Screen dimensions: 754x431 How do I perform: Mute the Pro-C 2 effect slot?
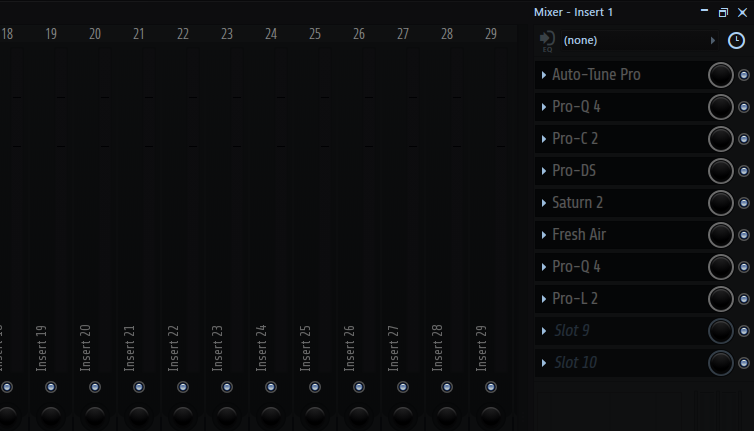[744, 139]
